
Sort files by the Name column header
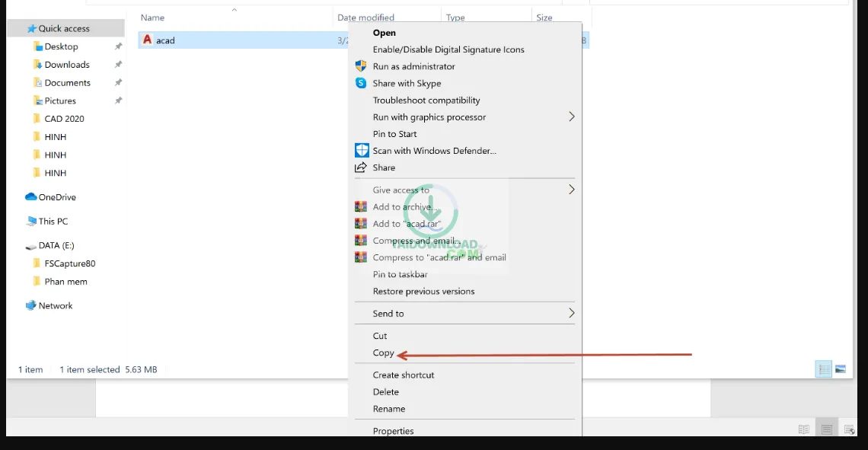tap(152, 17)
